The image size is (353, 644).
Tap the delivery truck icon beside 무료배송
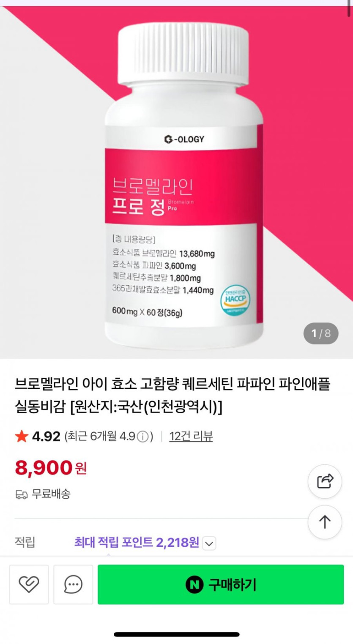point(22,494)
